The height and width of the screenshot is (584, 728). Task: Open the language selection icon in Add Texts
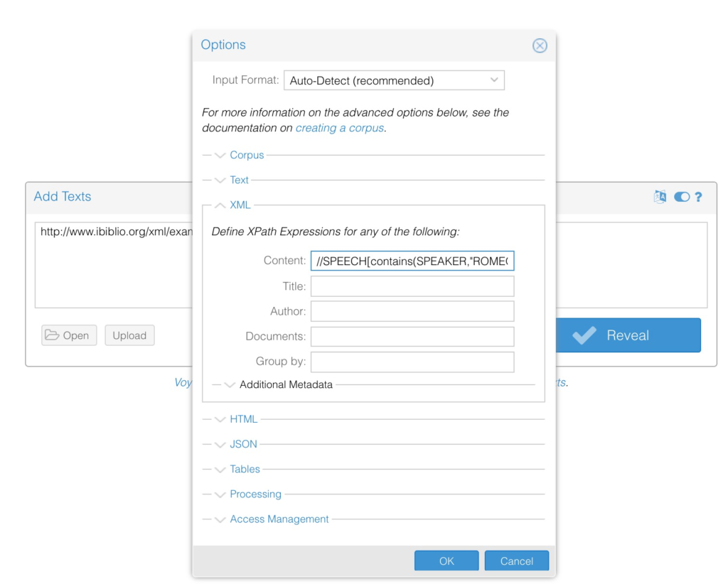click(x=660, y=197)
